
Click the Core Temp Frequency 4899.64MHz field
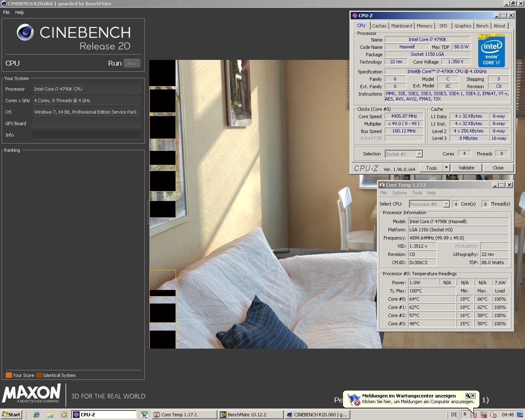pos(459,238)
